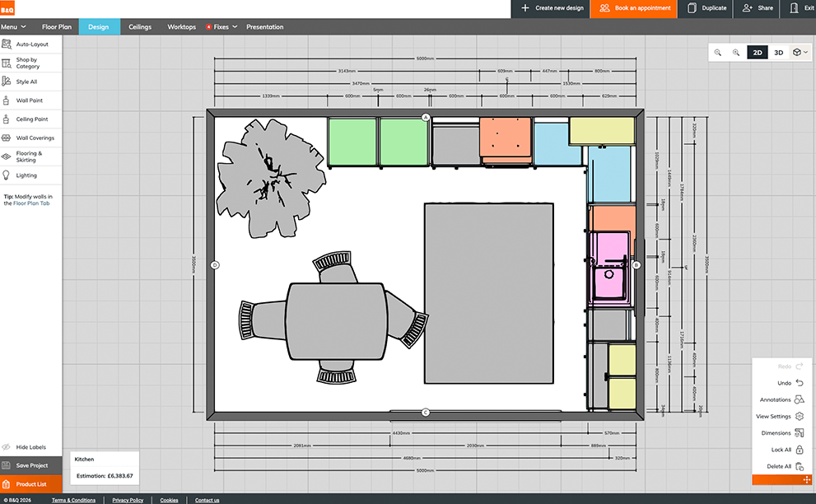This screenshot has height=504, width=816.
Task: Open the cube view-mode dropdown
Action: tap(797, 52)
